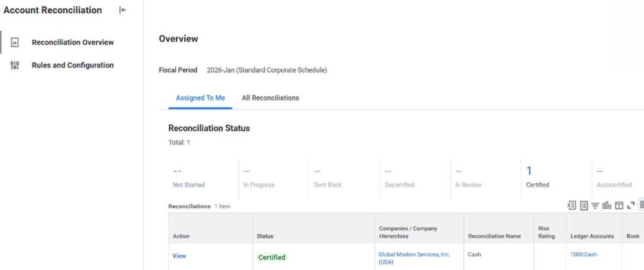This screenshot has height=270, width=644.
Task: Sort by the Status column header
Action: (265, 236)
